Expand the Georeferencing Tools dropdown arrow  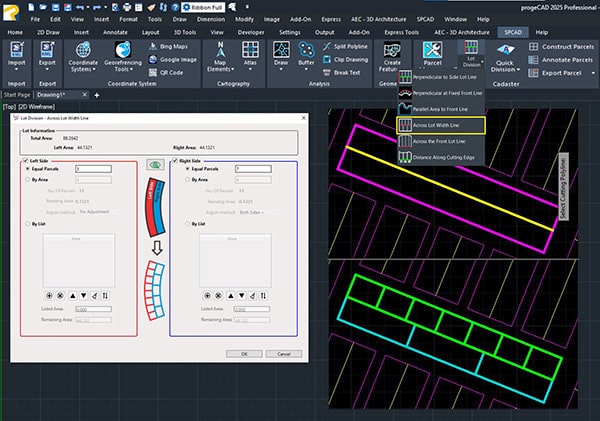tap(131, 69)
